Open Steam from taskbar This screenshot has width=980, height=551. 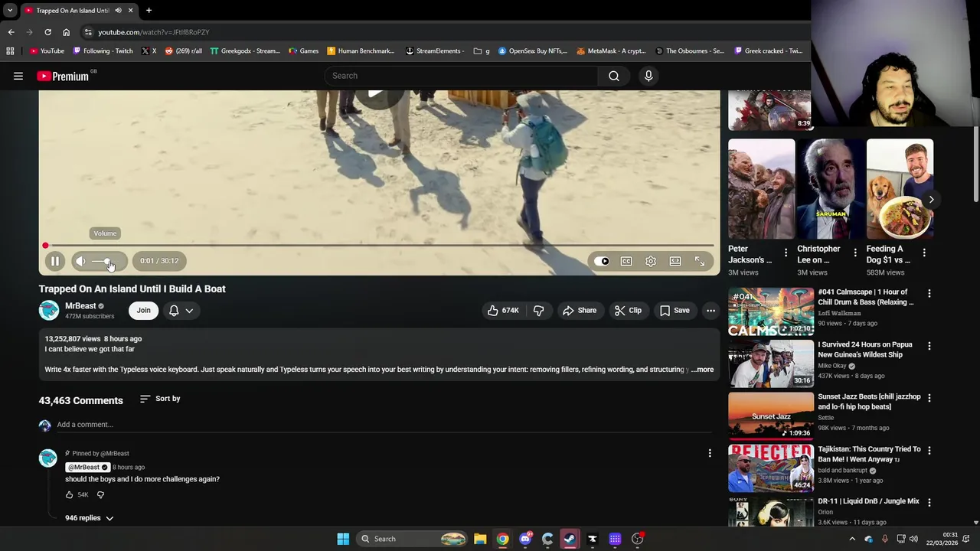click(x=570, y=539)
